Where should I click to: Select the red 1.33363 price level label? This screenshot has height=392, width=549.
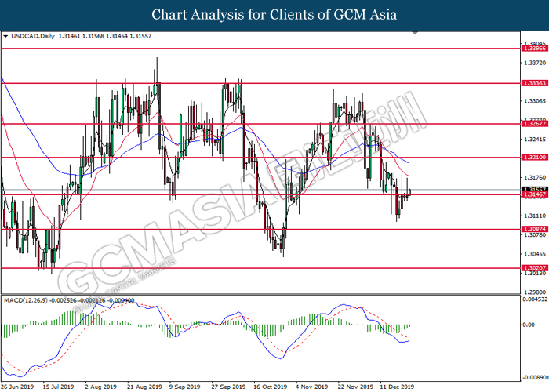point(534,83)
